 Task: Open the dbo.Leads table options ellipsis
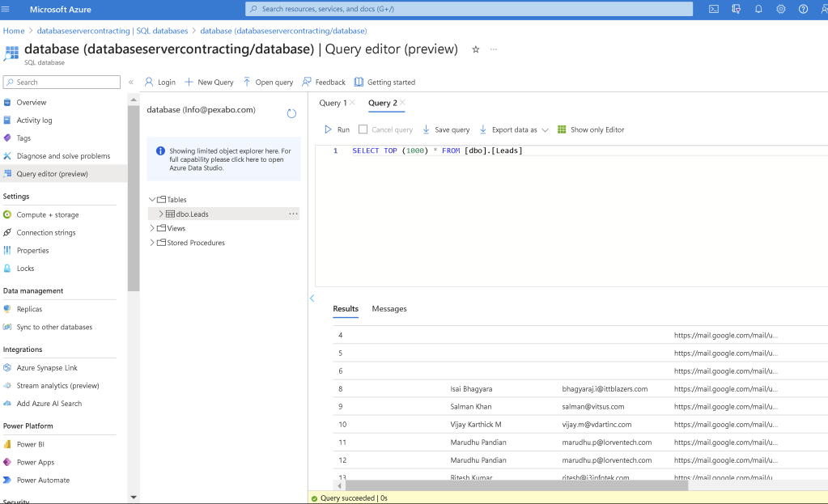tap(293, 214)
